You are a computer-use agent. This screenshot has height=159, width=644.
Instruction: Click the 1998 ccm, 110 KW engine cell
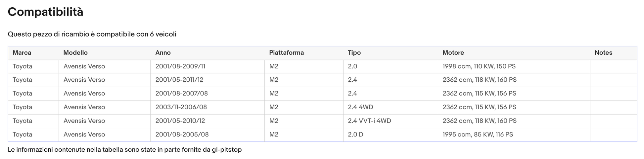pos(514,66)
